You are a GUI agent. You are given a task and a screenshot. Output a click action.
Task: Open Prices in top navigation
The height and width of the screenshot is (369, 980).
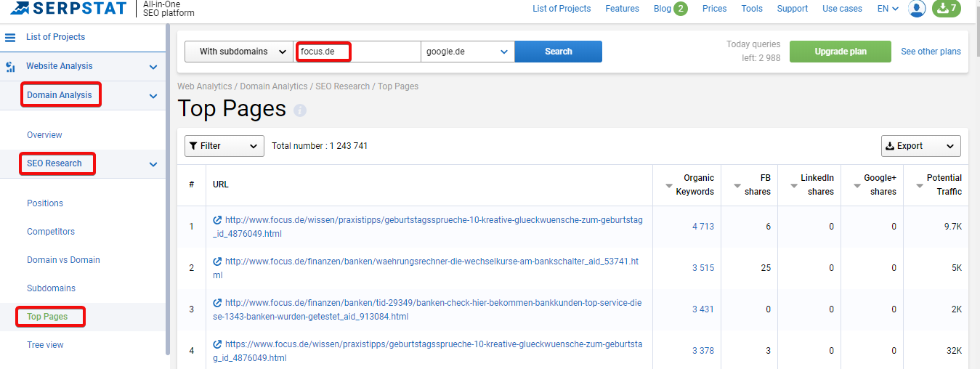tap(715, 9)
